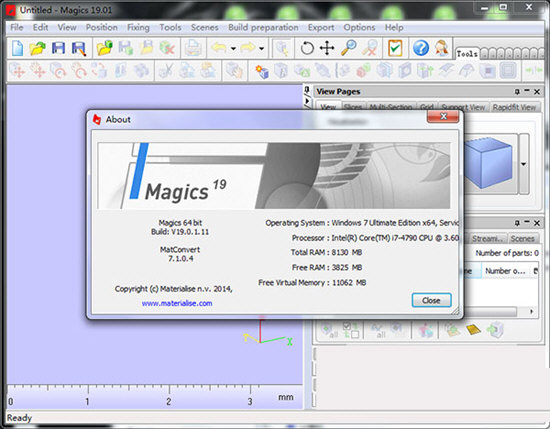Open the View menu
Image resolution: width=550 pixels, height=429 pixels.
pyautogui.click(x=67, y=27)
